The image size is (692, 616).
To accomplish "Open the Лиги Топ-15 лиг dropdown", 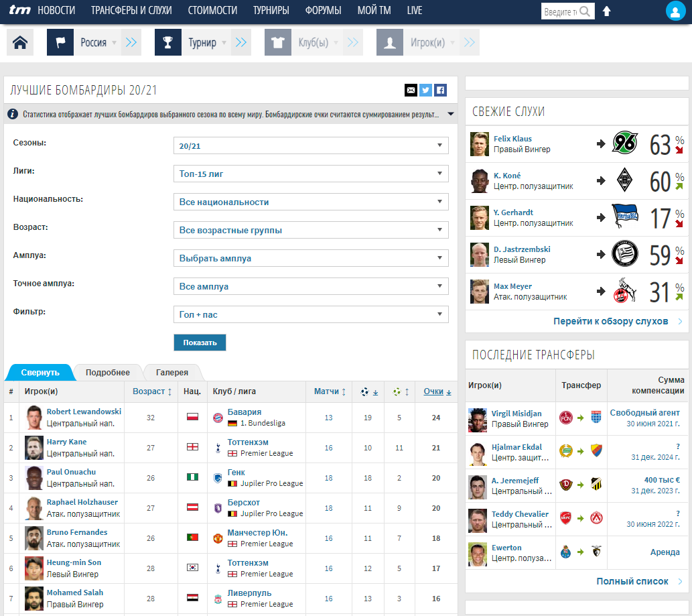I will pos(311,174).
